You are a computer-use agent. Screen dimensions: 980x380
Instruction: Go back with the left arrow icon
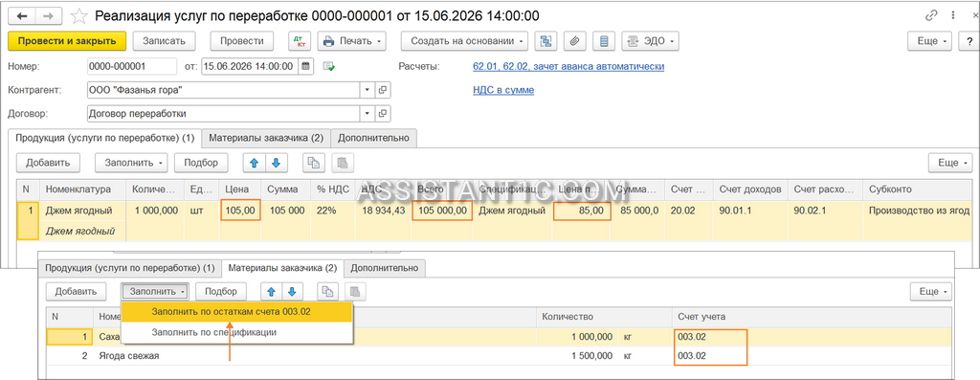tap(22, 15)
